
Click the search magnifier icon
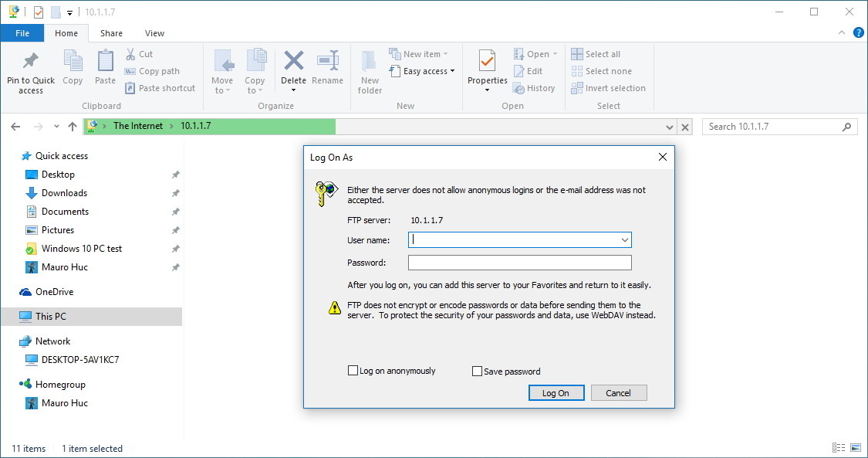846,127
